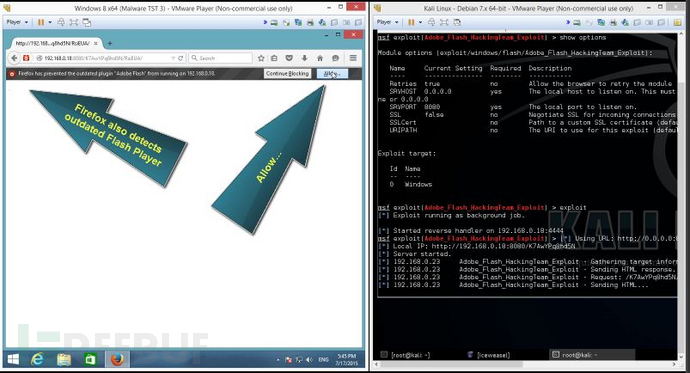Open Pocket icon in Firefox toolbar
The height and width of the screenshot is (373, 690).
click(x=289, y=58)
